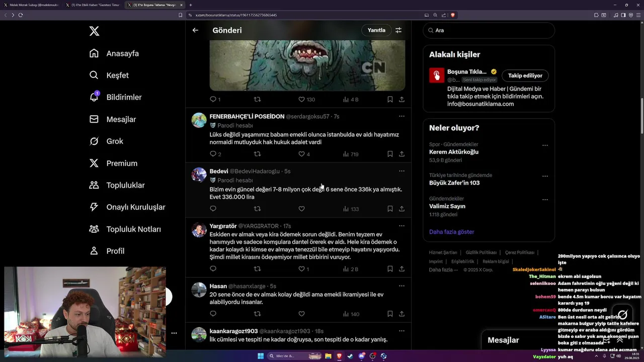Open Hizmet Şartları footer link
This screenshot has height=362, width=644.
click(x=443, y=252)
